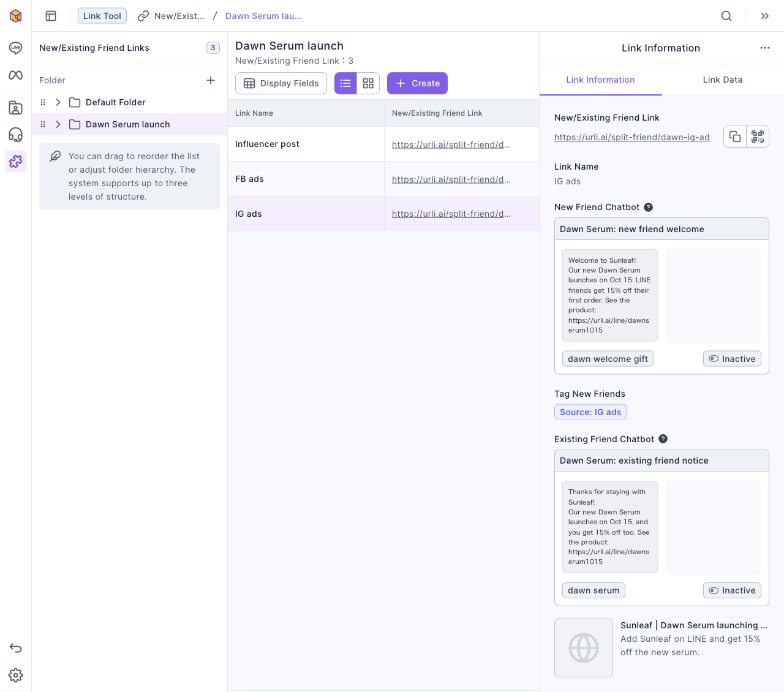Click the link preview globe thumbnail
This screenshot has height=692, width=784.
tap(584, 648)
